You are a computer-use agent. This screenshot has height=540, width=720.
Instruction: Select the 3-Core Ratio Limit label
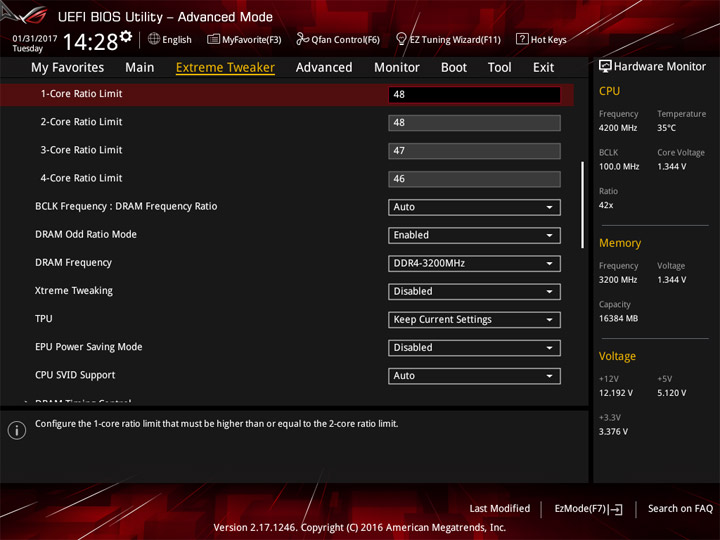[81, 150]
